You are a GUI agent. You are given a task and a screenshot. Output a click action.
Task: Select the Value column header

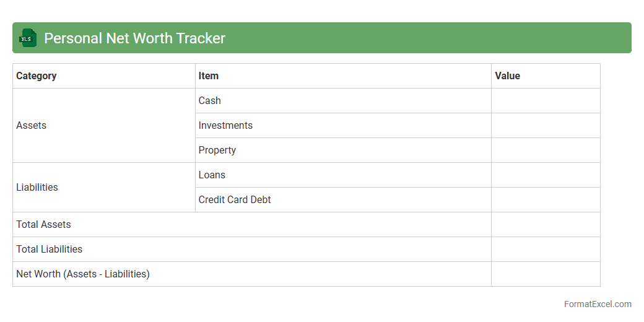(x=508, y=76)
